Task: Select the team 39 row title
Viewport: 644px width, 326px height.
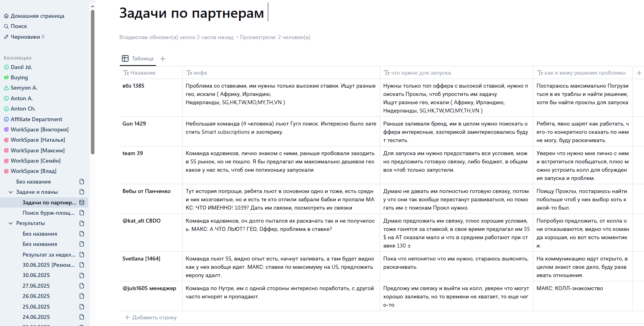Action: click(133, 153)
